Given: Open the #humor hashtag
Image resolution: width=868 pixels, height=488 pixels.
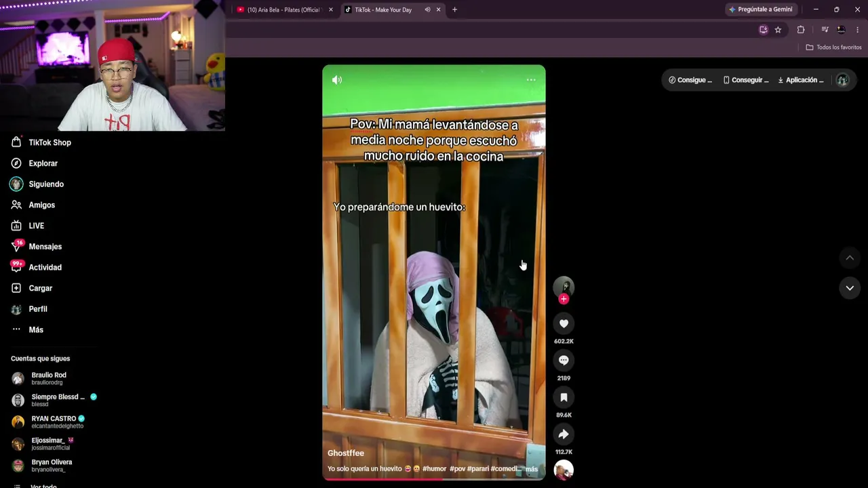Looking at the screenshot, I should pyautogui.click(x=435, y=469).
